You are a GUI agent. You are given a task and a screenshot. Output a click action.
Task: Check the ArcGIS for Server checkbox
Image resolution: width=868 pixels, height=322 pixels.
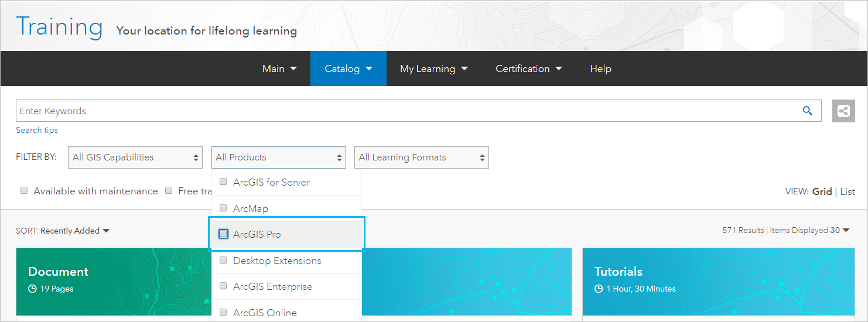click(x=223, y=182)
